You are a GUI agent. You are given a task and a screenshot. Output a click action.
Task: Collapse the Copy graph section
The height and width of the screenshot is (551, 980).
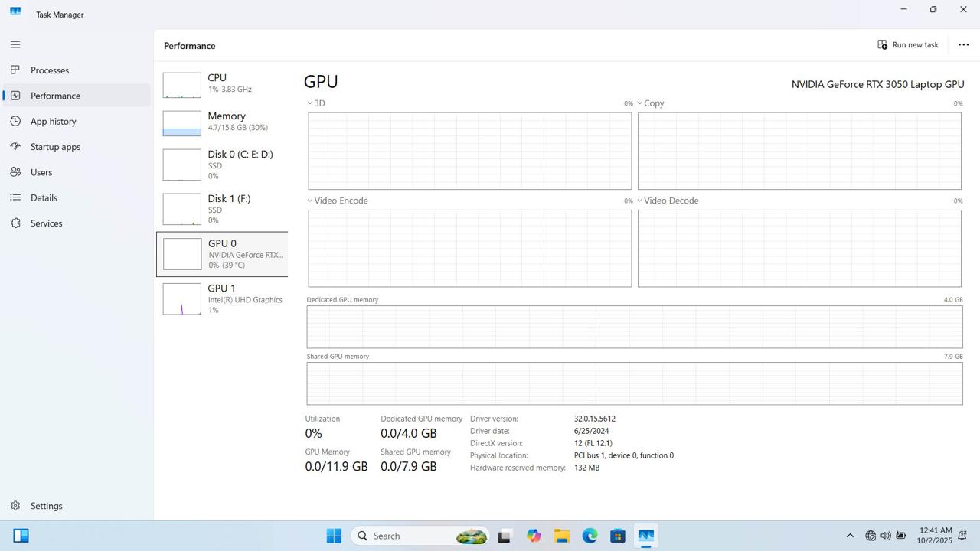coord(639,103)
